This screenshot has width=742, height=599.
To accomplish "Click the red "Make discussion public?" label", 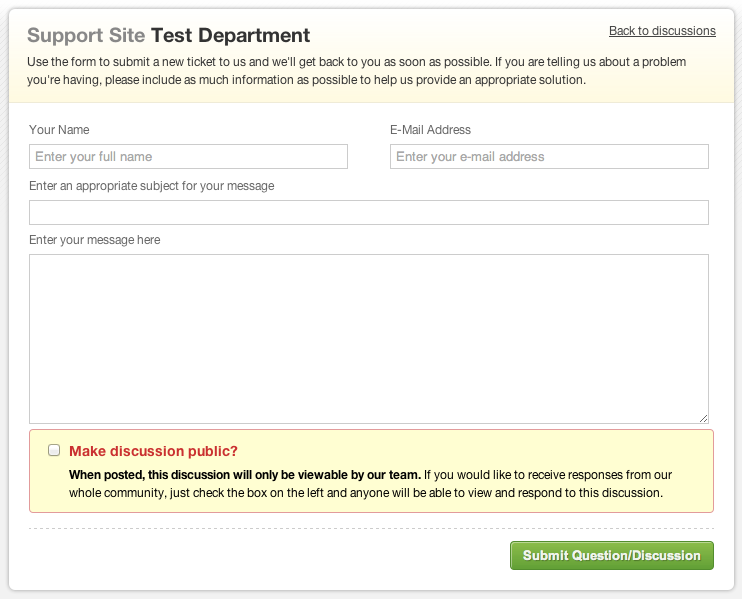I will tap(153, 451).
